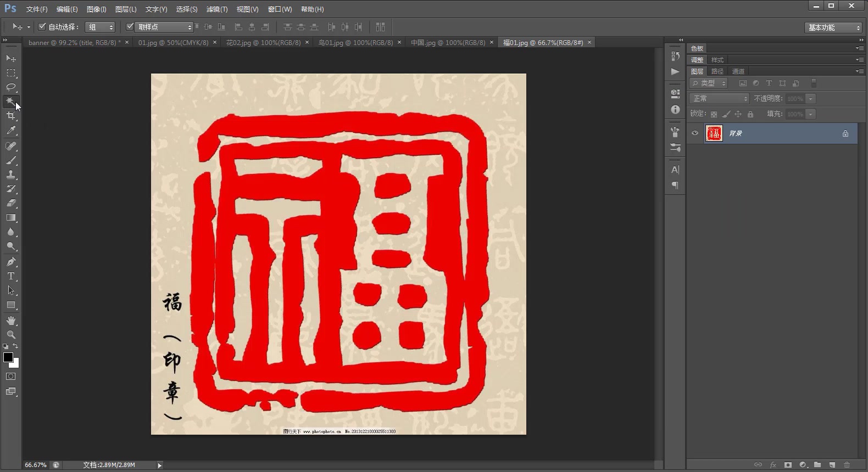Select the Hand tool

(x=10, y=321)
